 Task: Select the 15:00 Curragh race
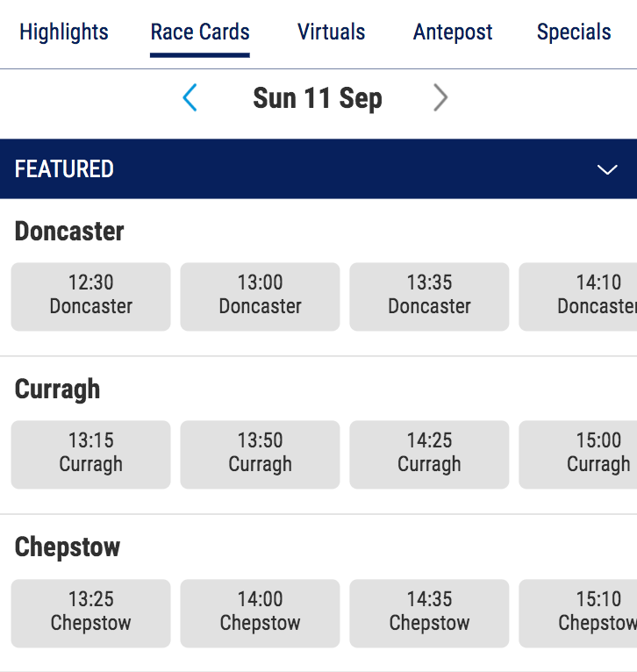[579, 454]
